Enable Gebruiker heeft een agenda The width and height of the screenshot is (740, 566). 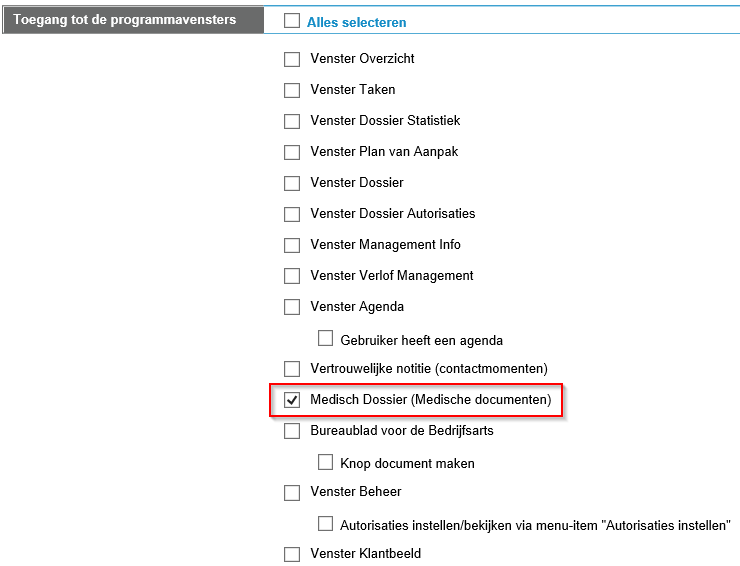[x=325, y=339]
